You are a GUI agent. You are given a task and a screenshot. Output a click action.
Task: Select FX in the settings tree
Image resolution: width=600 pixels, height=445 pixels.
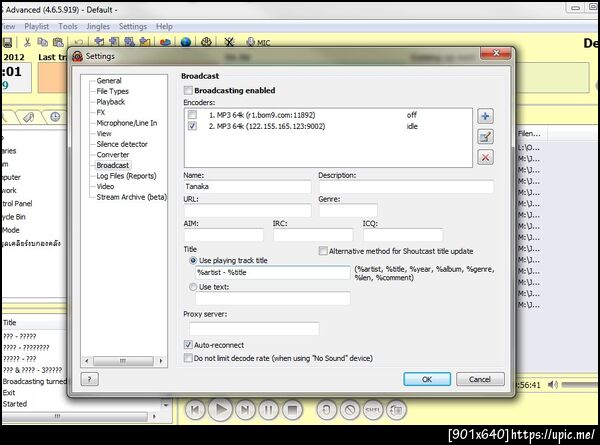pos(101,112)
